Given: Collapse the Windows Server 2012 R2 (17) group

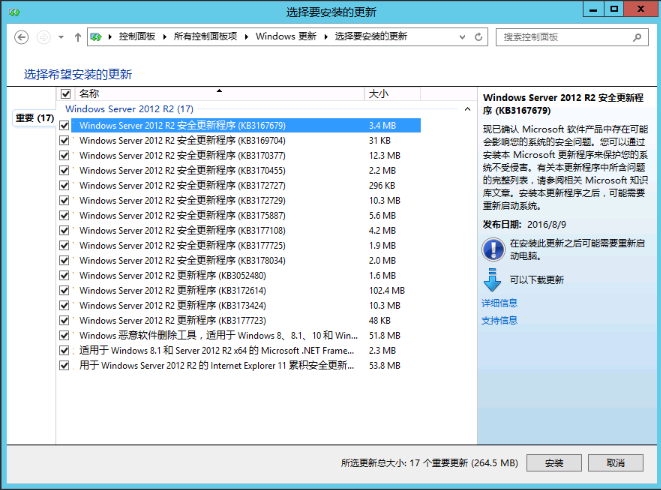Looking at the screenshot, I should tap(467, 109).
